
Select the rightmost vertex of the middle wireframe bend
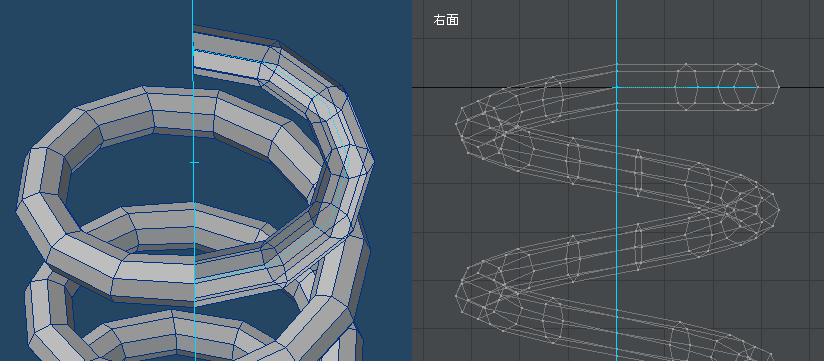(x=779, y=210)
